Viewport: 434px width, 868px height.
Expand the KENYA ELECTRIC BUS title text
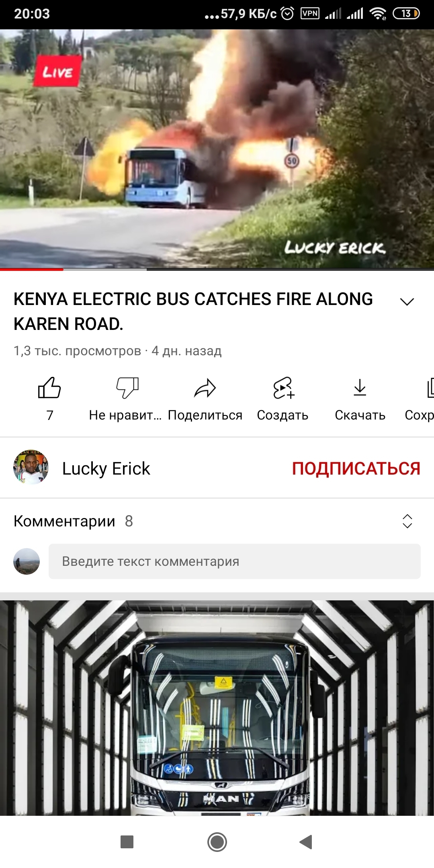point(193,311)
